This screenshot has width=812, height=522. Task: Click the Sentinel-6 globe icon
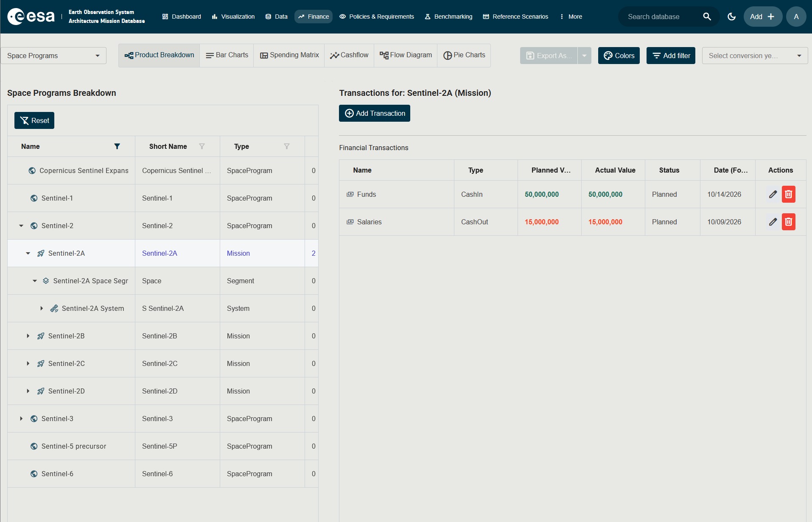34,474
